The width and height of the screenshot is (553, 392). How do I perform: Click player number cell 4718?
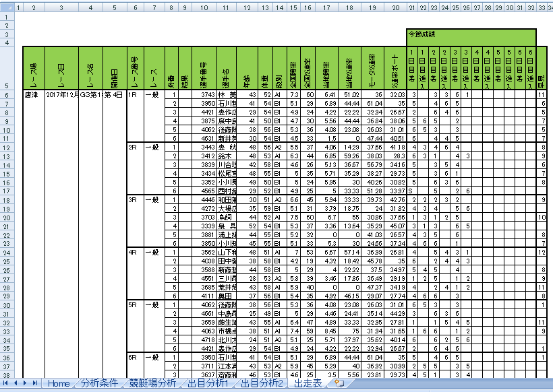tap(204, 340)
